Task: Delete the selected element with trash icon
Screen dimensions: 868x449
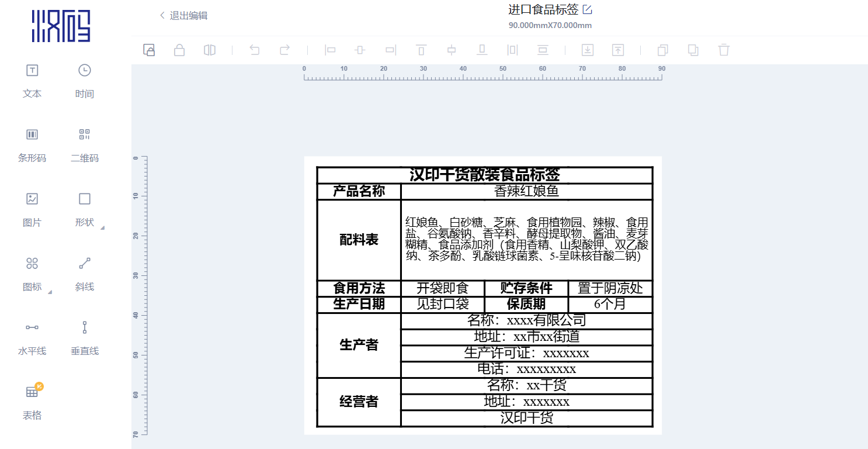Action: click(724, 50)
